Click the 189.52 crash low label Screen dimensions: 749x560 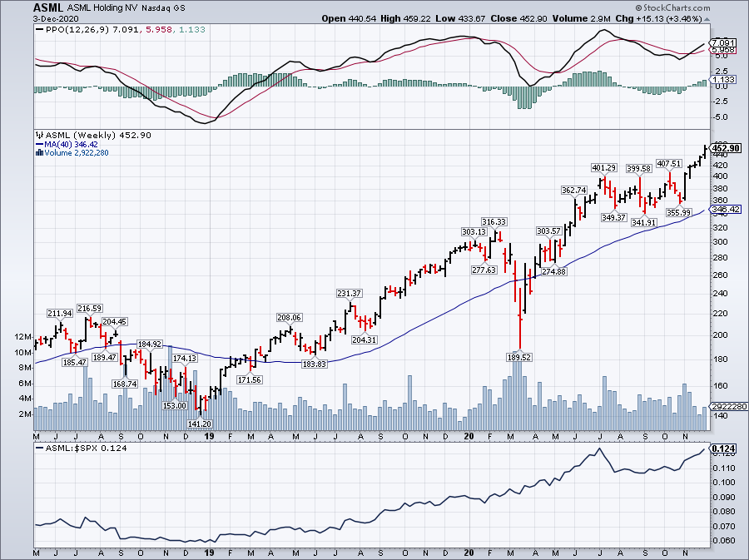pos(518,357)
